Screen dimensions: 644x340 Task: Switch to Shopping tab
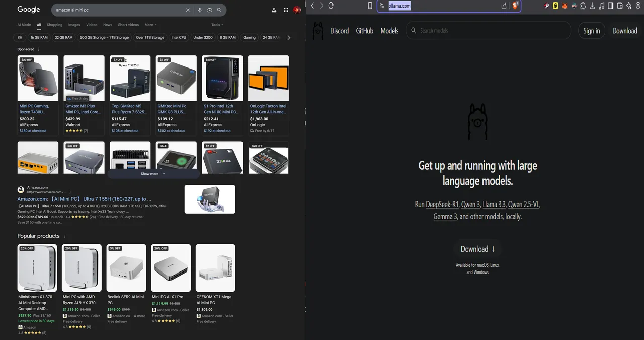(55, 25)
